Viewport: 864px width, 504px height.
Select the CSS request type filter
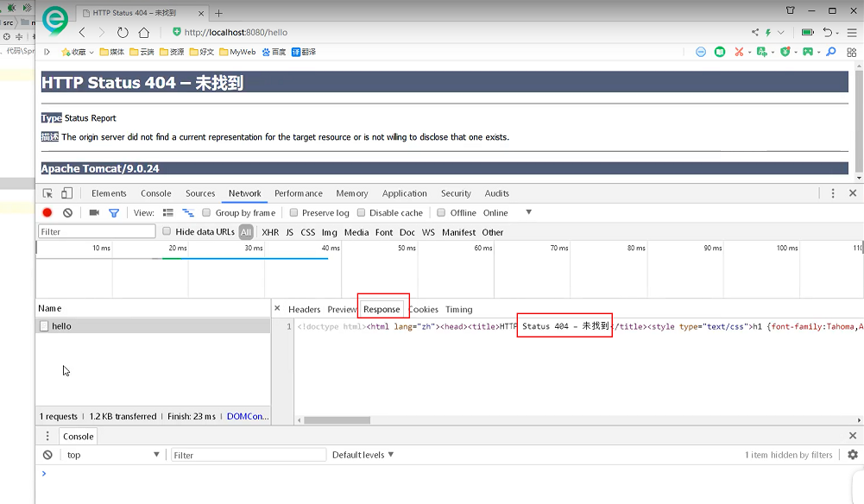307,232
